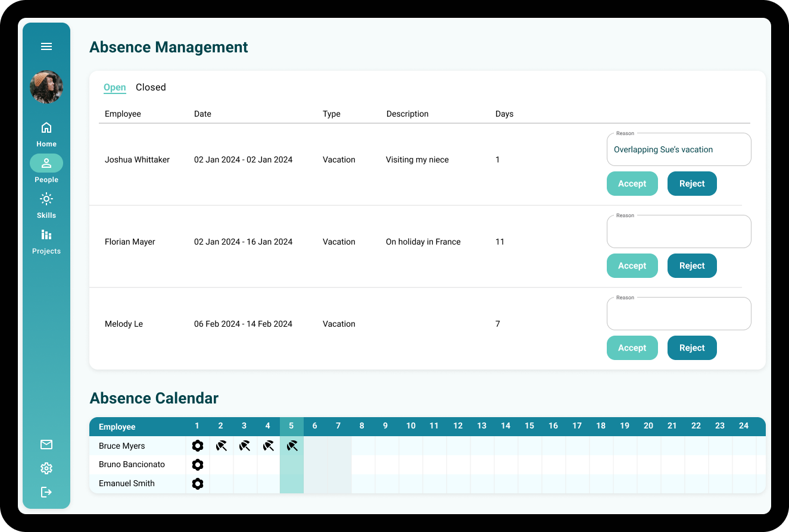Click Bruno Bancionato in absence calendar
The height and width of the screenshot is (532, 789).
pos(132,464)
